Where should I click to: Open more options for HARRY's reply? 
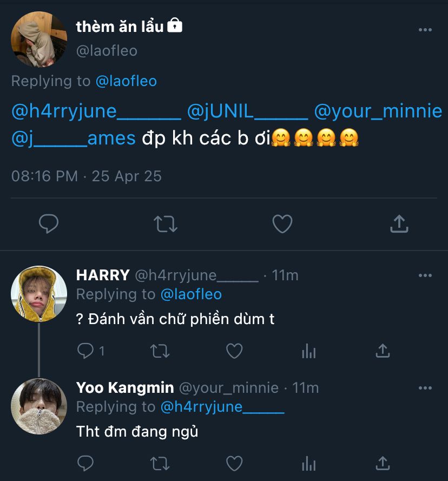[425, 275]
